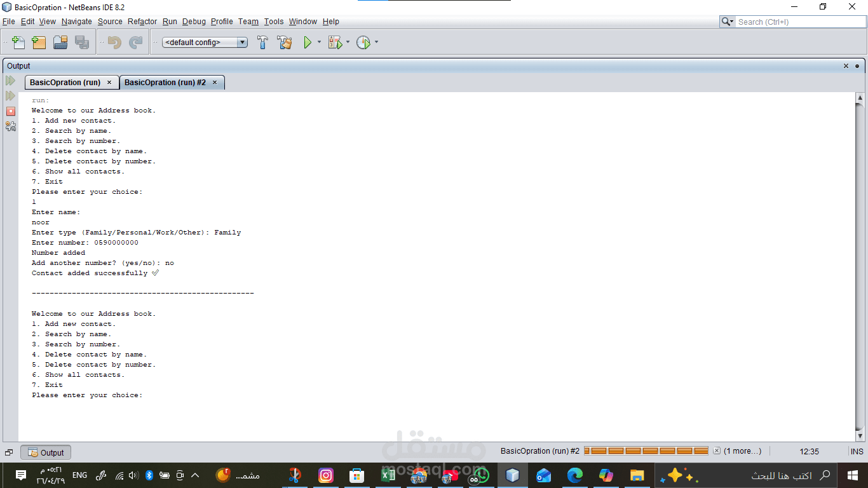Stop the running process with red square
This screenshot has height=488, width=868.
pyautogui.click(x=10, y=111)
